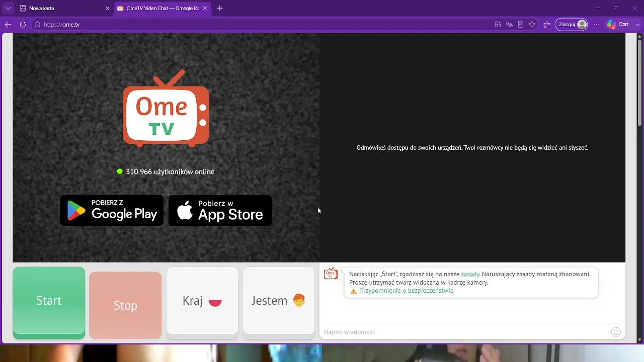
Task: Click the 310 966 użytkowników online counter
Action: (166, 171)
